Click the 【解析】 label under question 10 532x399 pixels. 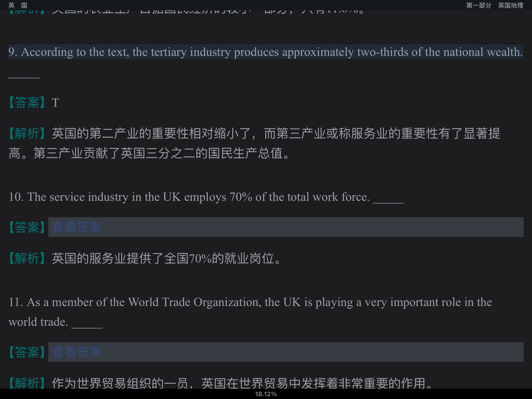(27, 258)
